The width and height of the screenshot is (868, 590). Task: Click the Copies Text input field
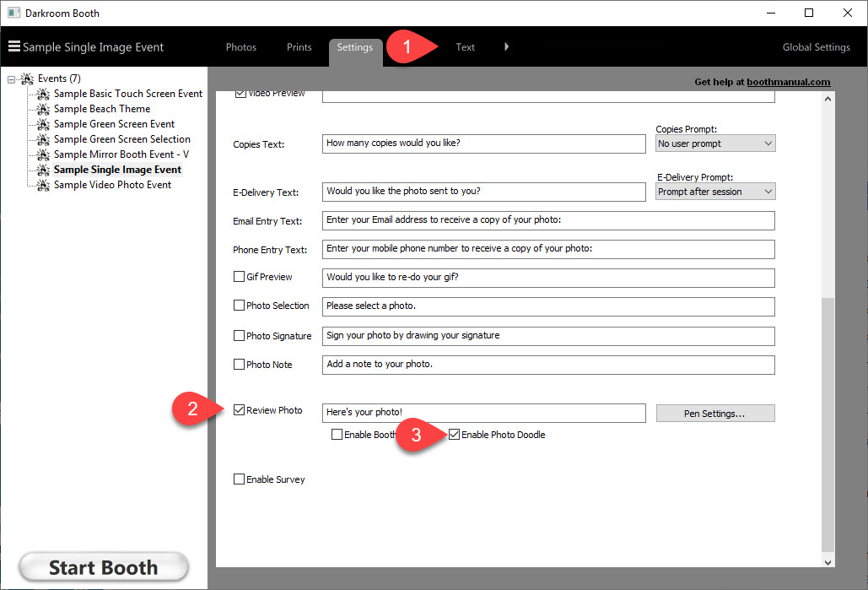(484, 143)
